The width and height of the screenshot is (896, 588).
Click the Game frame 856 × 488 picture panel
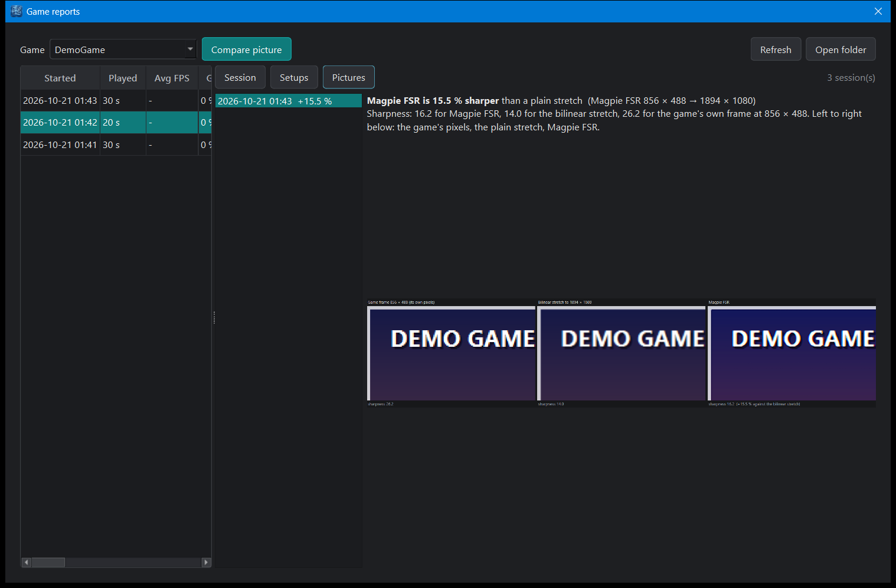[452, 353]
